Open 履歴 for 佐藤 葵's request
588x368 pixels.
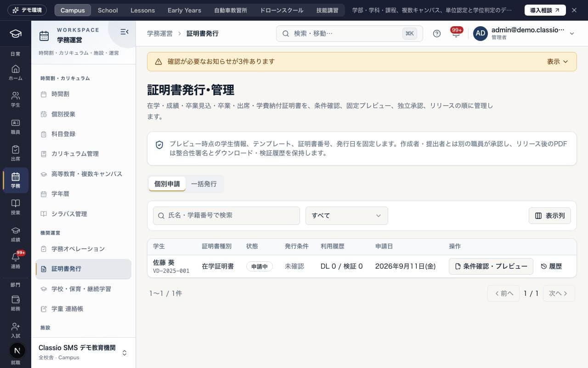pyautogui.click(x=551, y=266)
